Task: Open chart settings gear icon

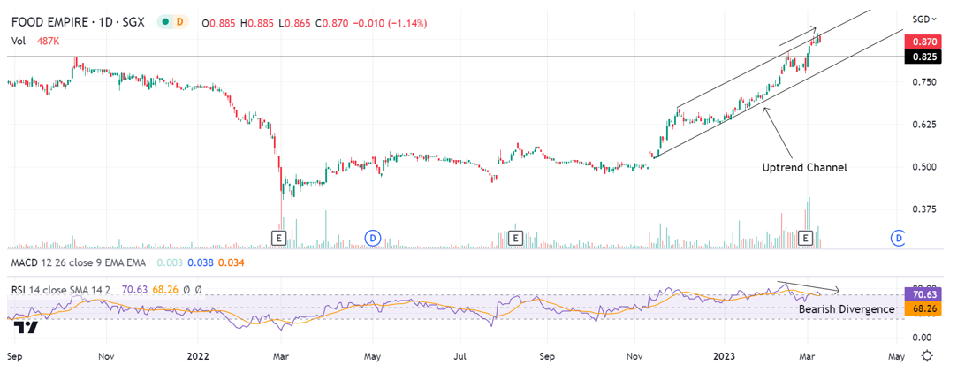Action: [x=928, y=356]
